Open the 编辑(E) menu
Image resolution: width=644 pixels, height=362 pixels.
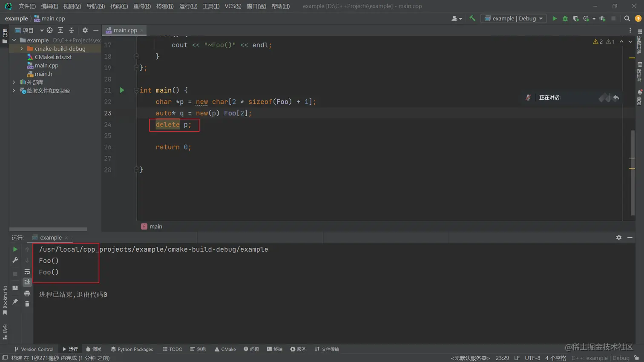49,6
